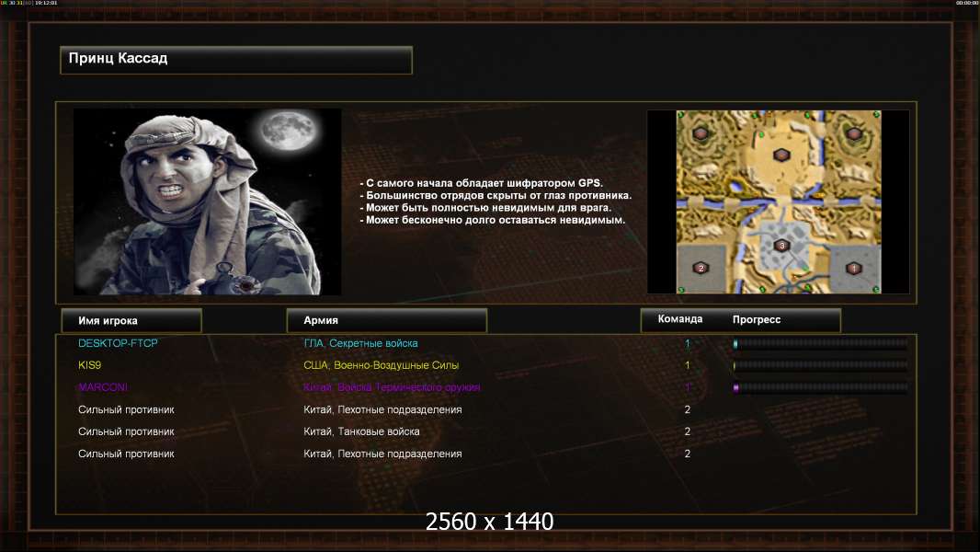The image size is (980, 552).
Task: Select player name MARCONI
Action: [x=102, y=387]
